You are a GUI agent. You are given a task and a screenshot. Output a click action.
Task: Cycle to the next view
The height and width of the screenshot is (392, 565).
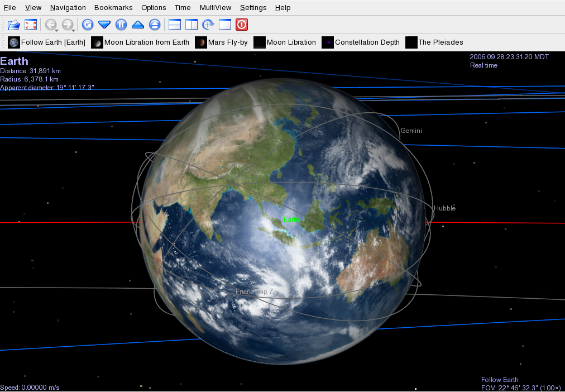[208, 25]
